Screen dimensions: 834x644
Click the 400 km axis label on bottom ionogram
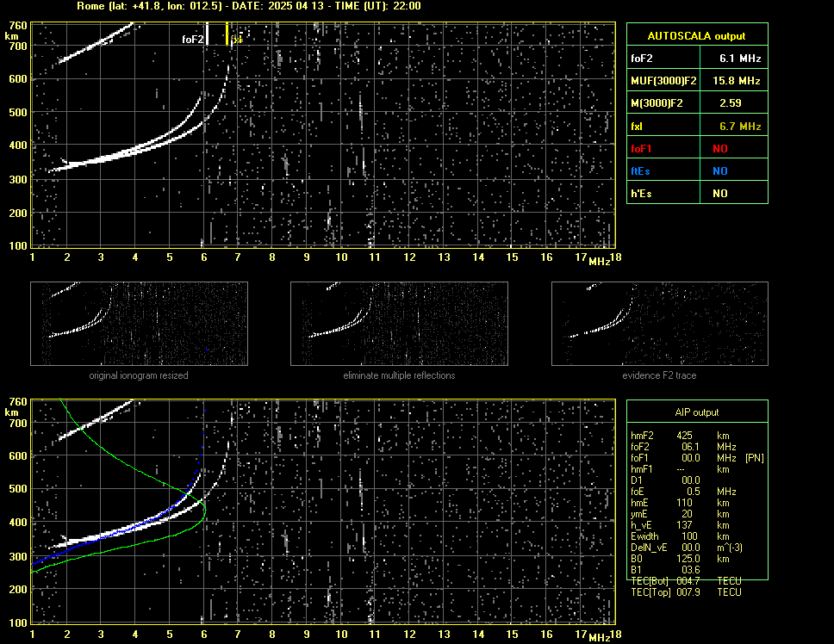pyautogui.click(x=17, y=522)
